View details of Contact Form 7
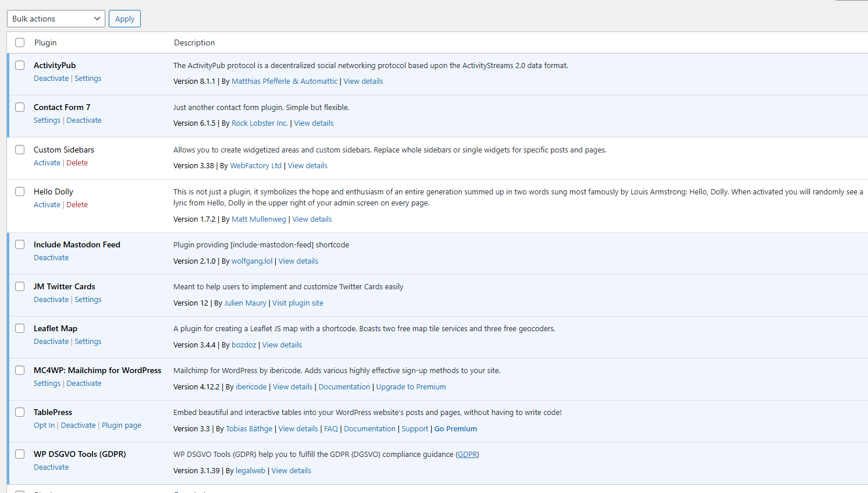This screenshot has width=868, height=493. [314, 123]
